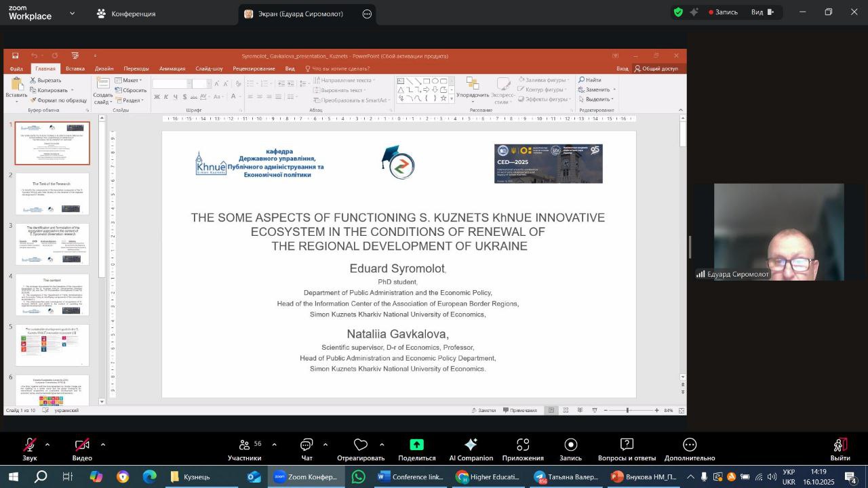Open the View dropdown at top
Screen dimensions: 868x488
(x=762, y=12)
